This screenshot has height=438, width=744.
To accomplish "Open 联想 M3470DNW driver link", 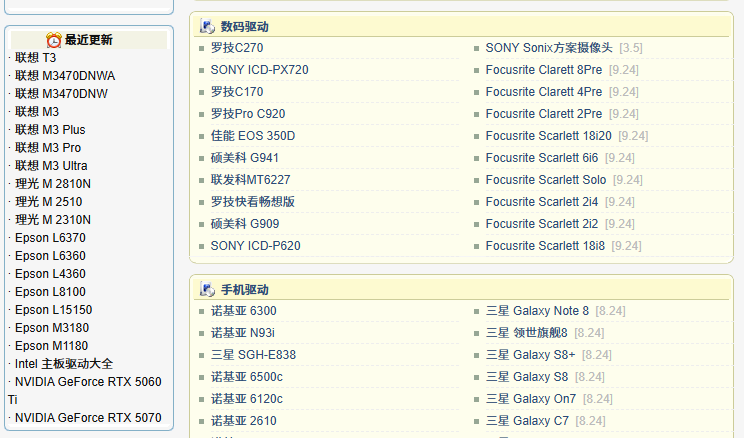I will pyautogui.click(x=61, y=94).
